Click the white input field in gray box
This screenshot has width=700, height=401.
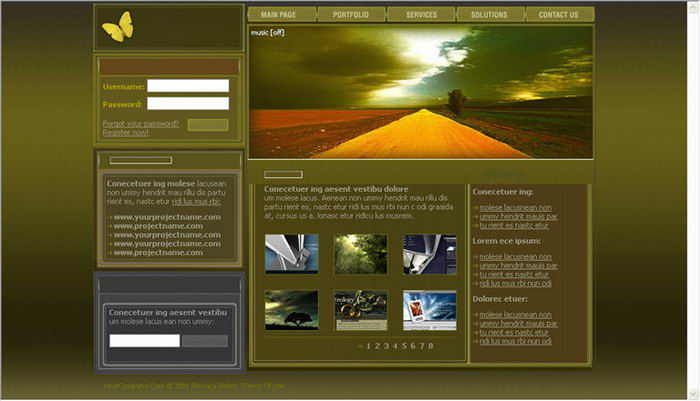point(144,340)
